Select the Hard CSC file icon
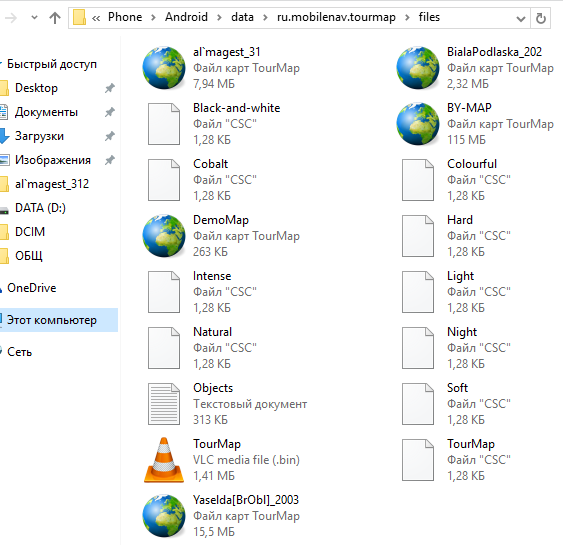 418,236
